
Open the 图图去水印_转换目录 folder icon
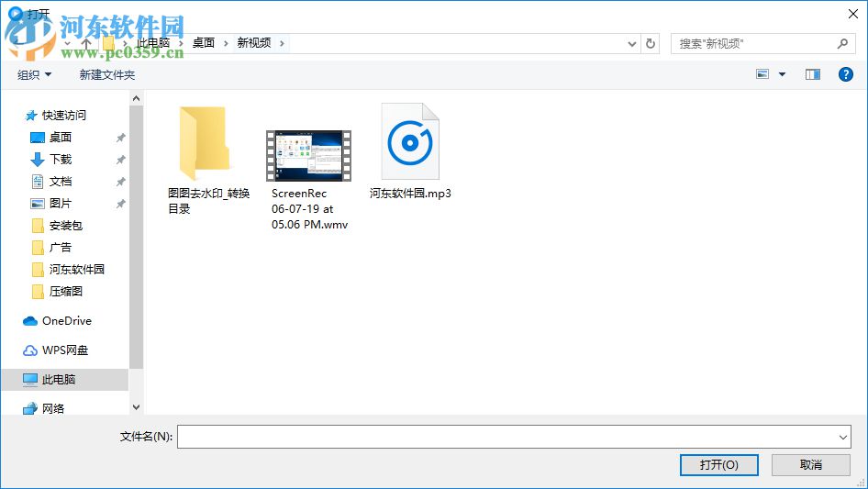[x=204, y=143]
